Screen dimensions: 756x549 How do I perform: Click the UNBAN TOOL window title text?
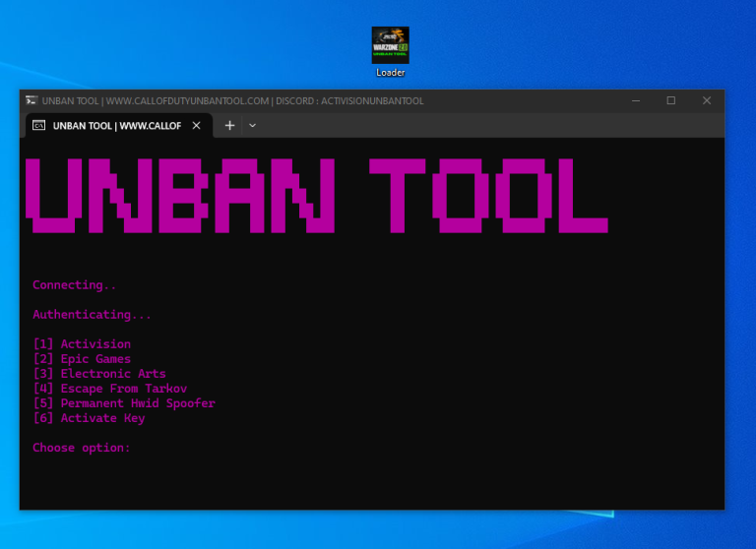point(232,100)
